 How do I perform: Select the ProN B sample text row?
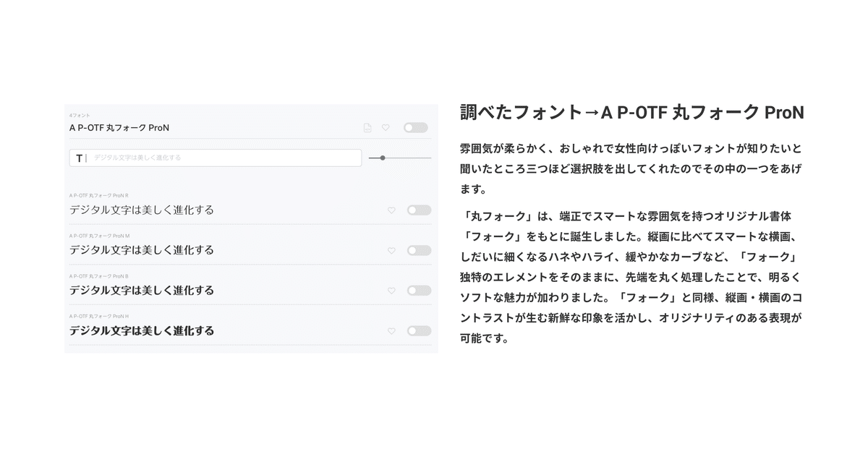tap(142, 291)
